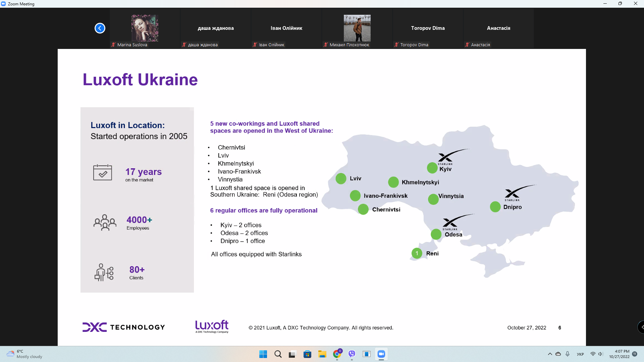Click the Chernivtsi green map marker
Viewport: 644px width, 362px height.
click(x=363, y=209)
